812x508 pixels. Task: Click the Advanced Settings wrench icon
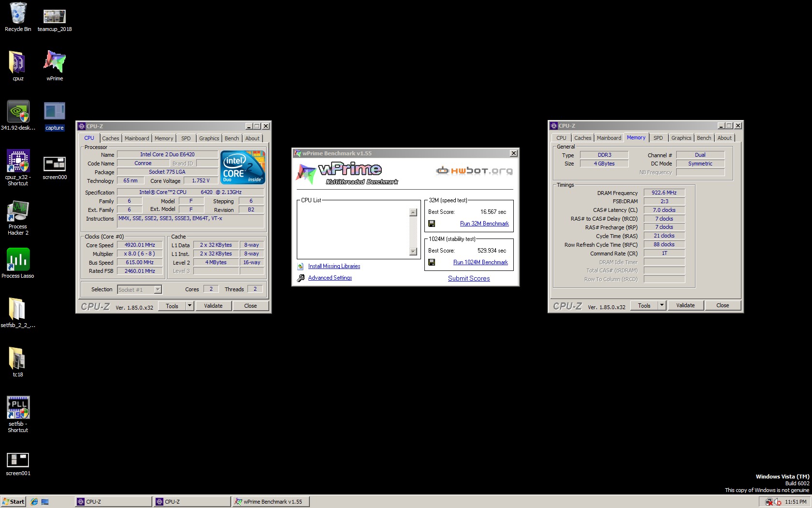[x=300, y=278]
